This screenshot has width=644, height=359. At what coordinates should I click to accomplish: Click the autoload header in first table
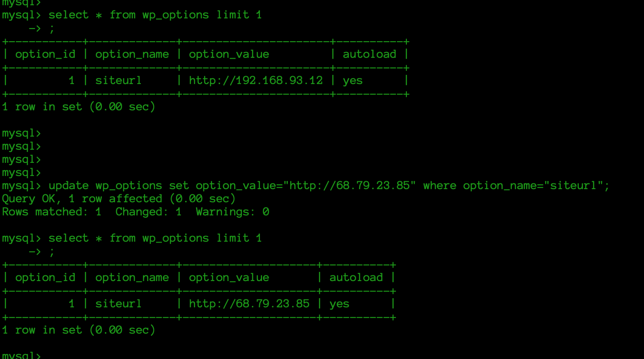click(370, 54)
